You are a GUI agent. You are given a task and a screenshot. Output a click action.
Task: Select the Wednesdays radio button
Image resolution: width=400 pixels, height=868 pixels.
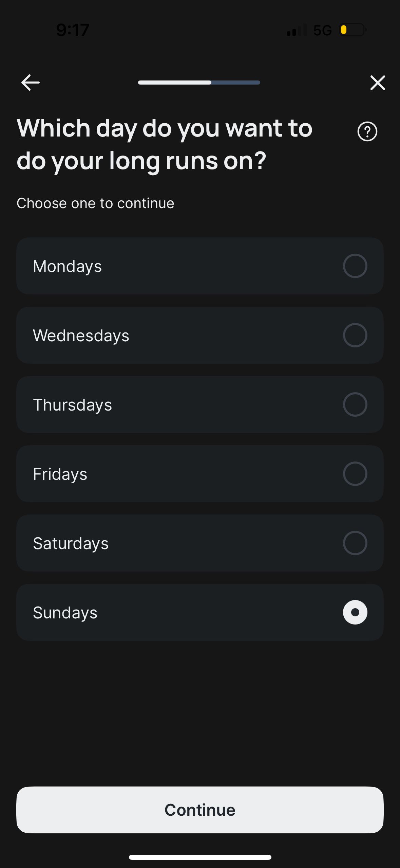(x=355, y=335)
